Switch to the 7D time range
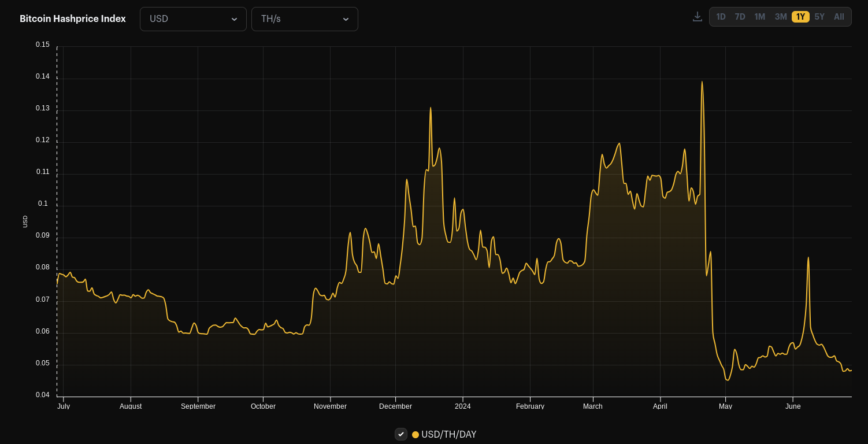This screenshot has width=868, height=444. click(x=740, y=17)
